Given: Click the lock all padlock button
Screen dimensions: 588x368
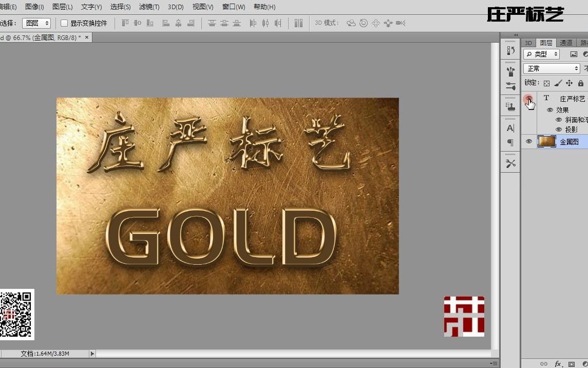Looking at the screenshot, I should pyautogui.click(x=580, y=83).
